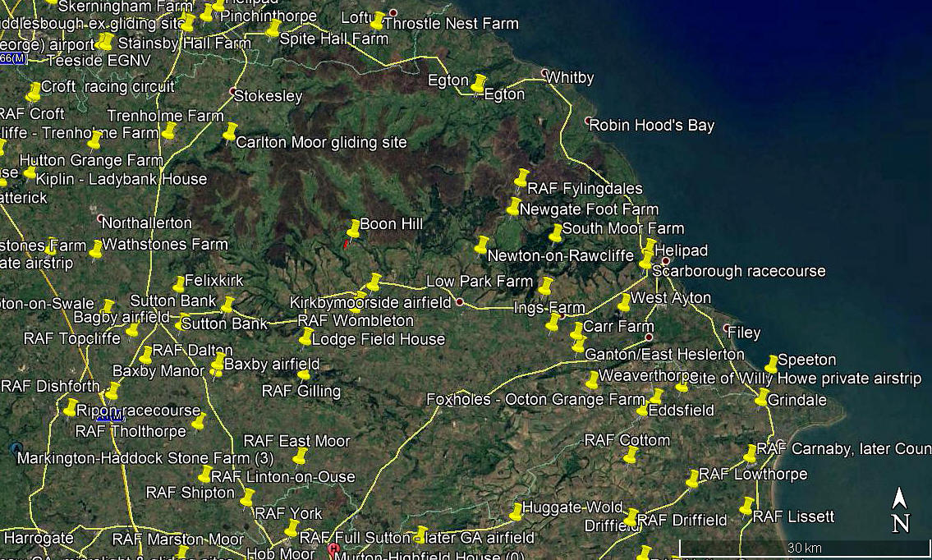Select the West Ayton pushpin
The width and height of the screenshot is (932, 560).
[623, 303]
